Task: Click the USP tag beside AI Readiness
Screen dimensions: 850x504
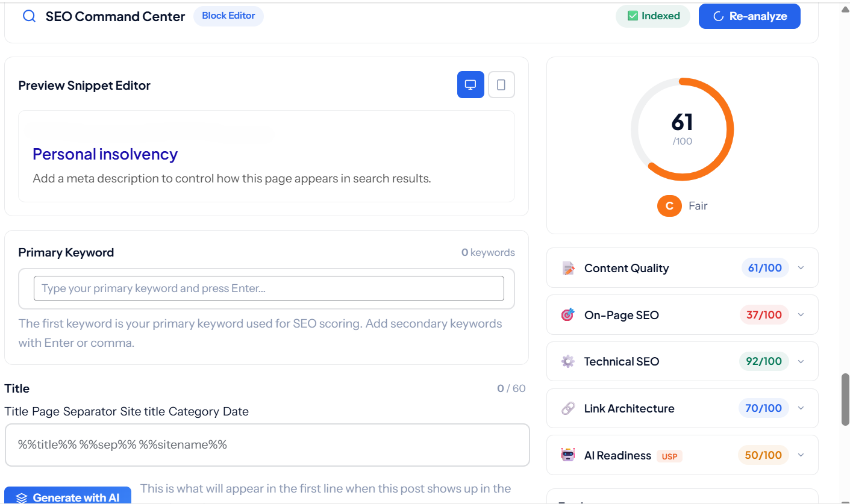Action: [670, 456]
